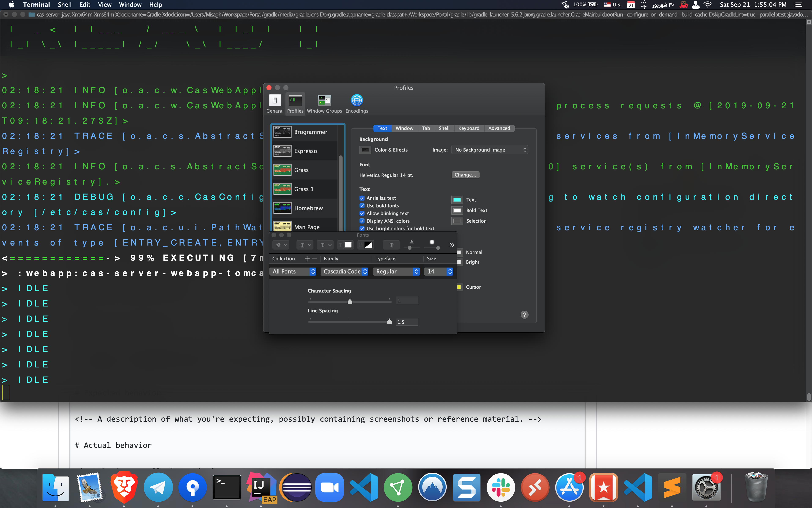Click the Line Spacing value field
Viewport: 812px width, 508px height.
coord(407,322)
